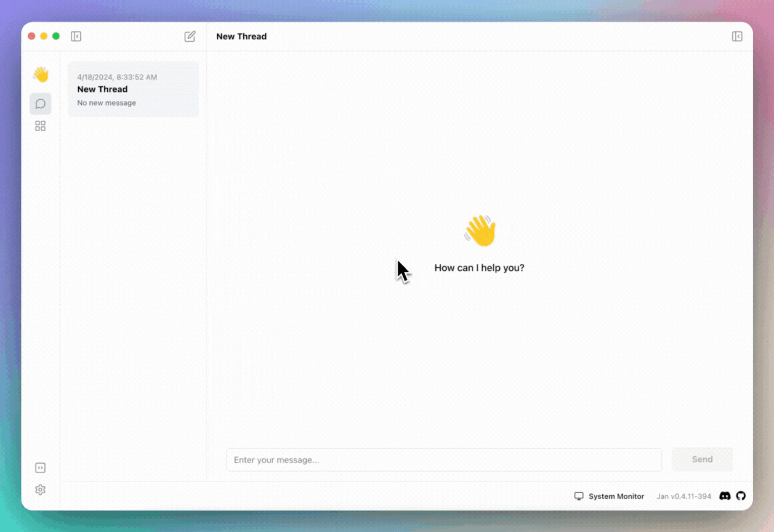Open the GitHub link icon

(741, 496)
